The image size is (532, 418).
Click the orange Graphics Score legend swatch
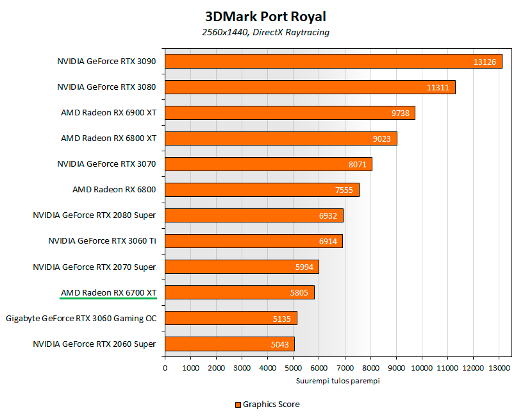tap(238, 405)
